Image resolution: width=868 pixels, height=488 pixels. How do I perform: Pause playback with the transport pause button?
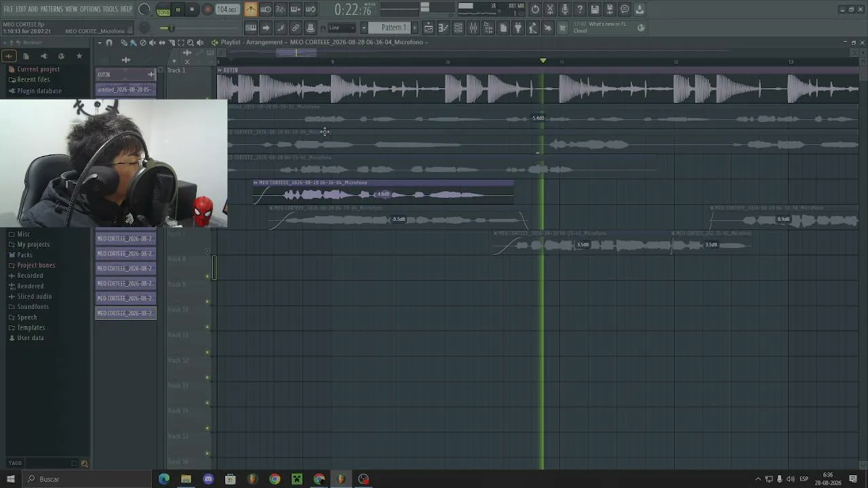[x=178, y=10]
